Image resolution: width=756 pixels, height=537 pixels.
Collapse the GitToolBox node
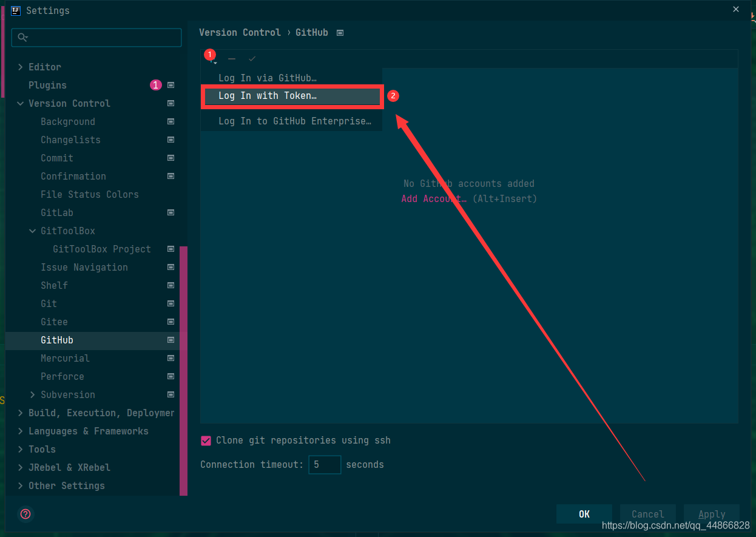pos(33,231)
